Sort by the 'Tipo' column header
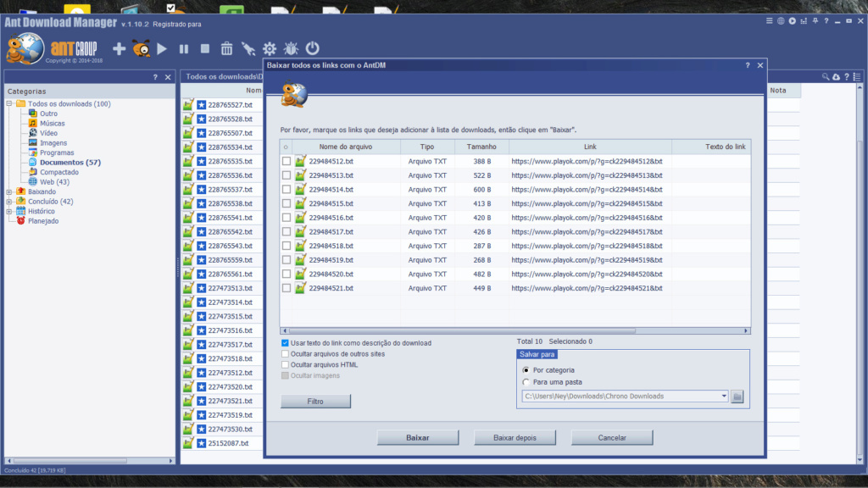 (427, 147)
